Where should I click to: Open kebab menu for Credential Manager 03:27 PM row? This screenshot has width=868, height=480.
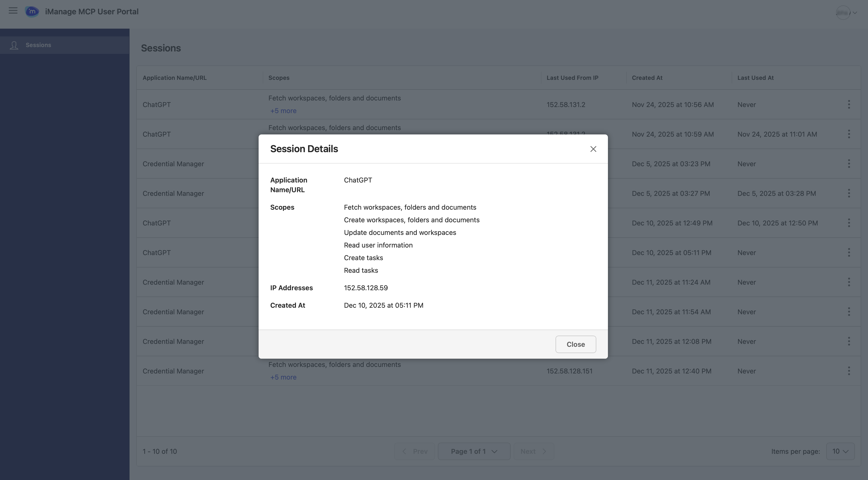[x=849, y=193]
